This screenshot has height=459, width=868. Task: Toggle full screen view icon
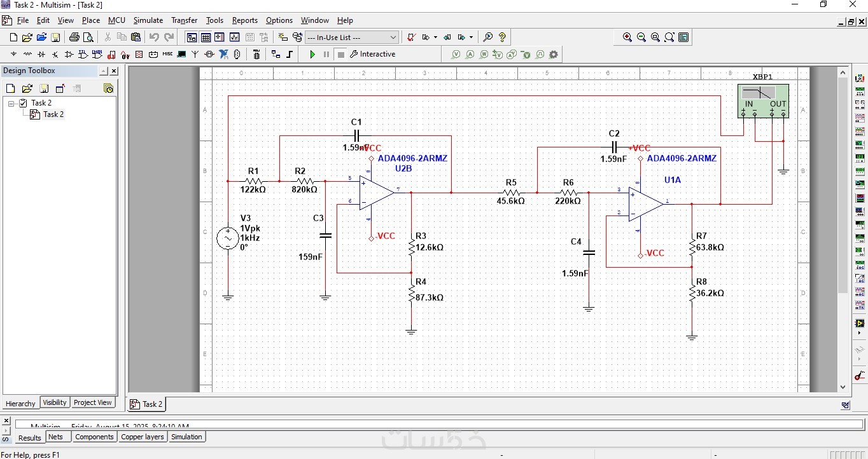pyautogui.click(x=683, y=38)
